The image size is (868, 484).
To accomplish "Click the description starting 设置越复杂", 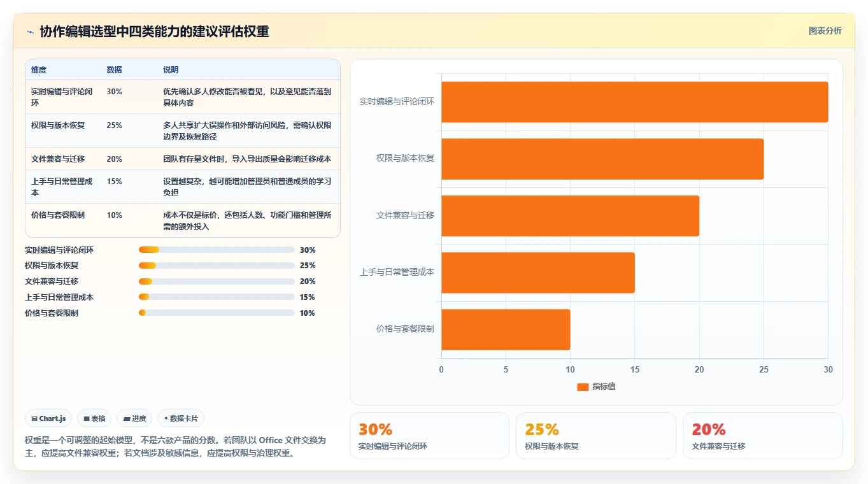I will point(247,187).
